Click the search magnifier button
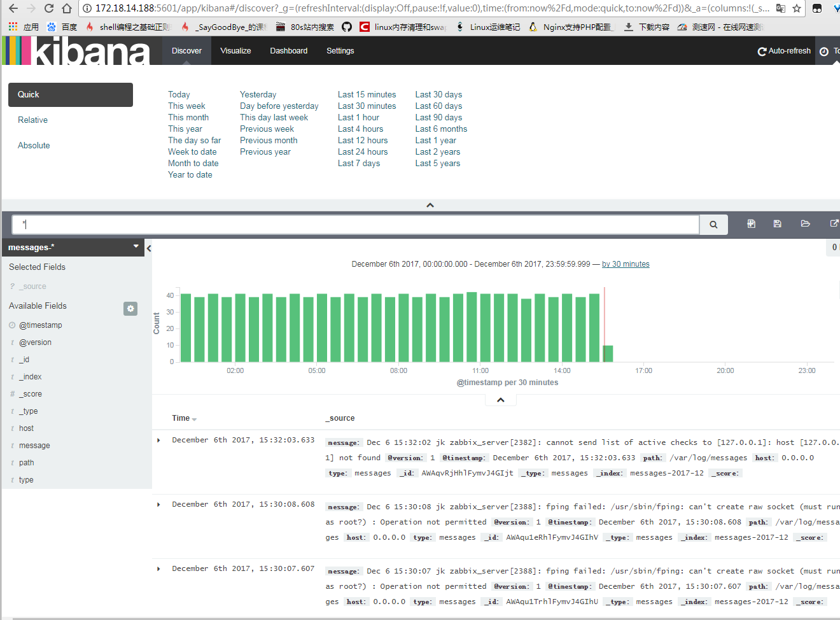Viewport: 840px width, 620px height. (x=713, y=224)
